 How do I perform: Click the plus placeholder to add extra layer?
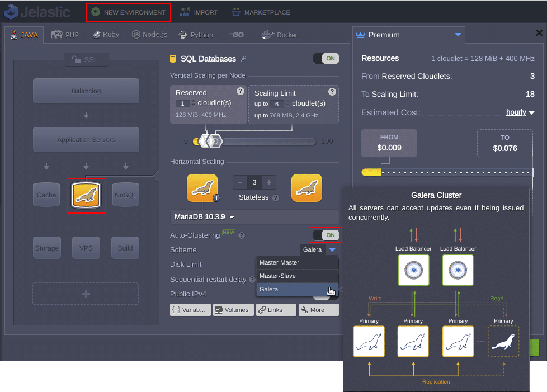[x=86, y=294]
